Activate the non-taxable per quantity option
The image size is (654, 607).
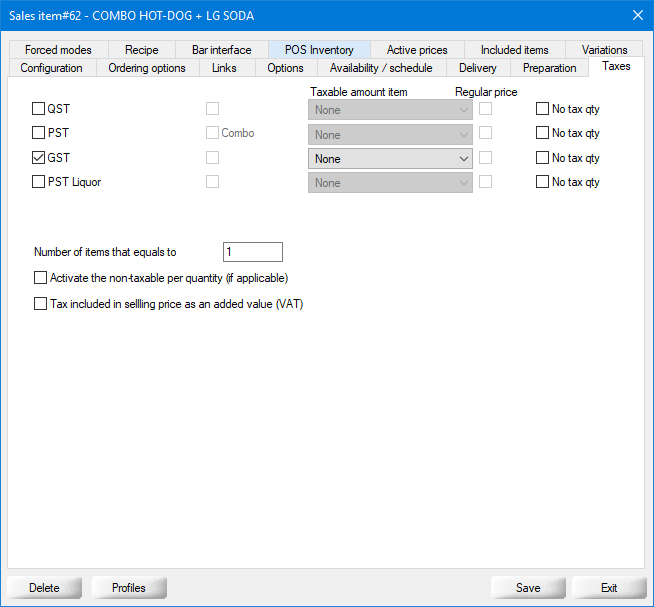click(x=41, y=278)
